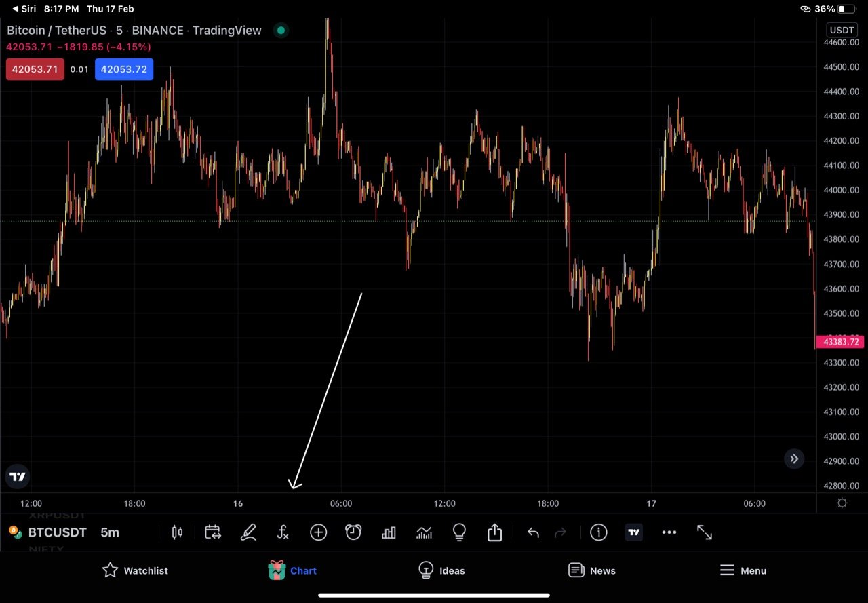Go to the News tab
868x603 pixels.
click(x=592, y=570)
